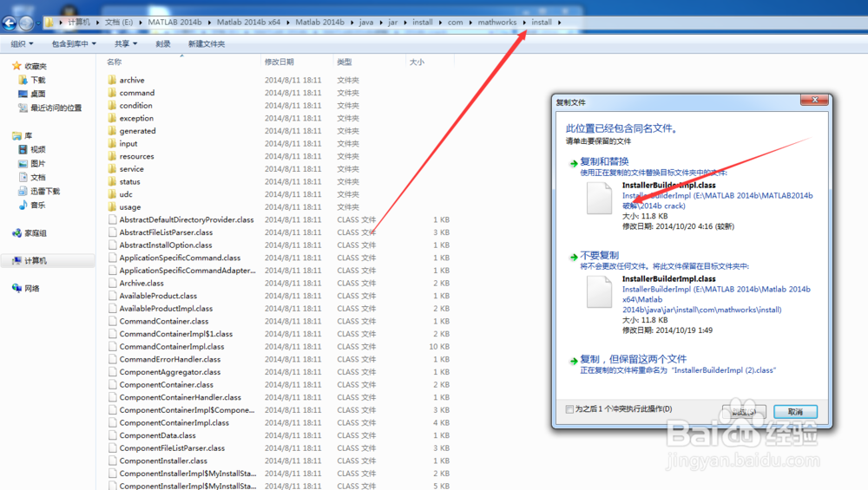Screen dimensions: 868x490
Task: Click the 桌面 icon in sidebar
Action: click(23, 94)
